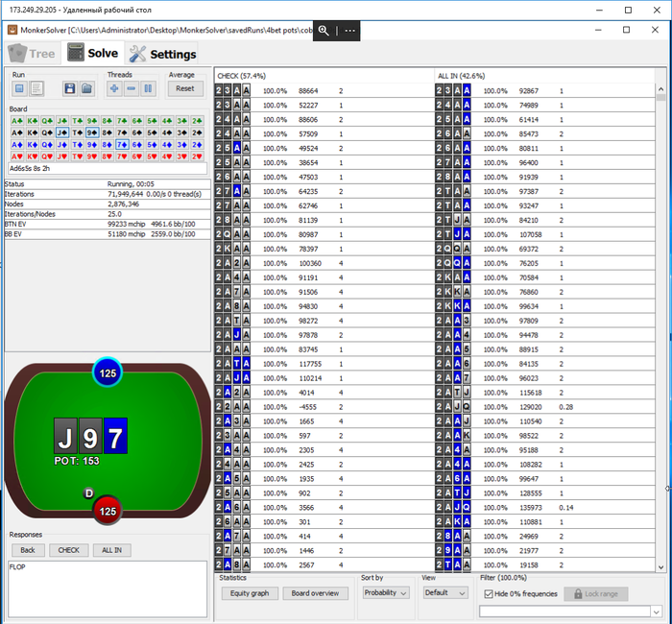Click the board text field Ad6s5s 8s 2h

[108, 168]
